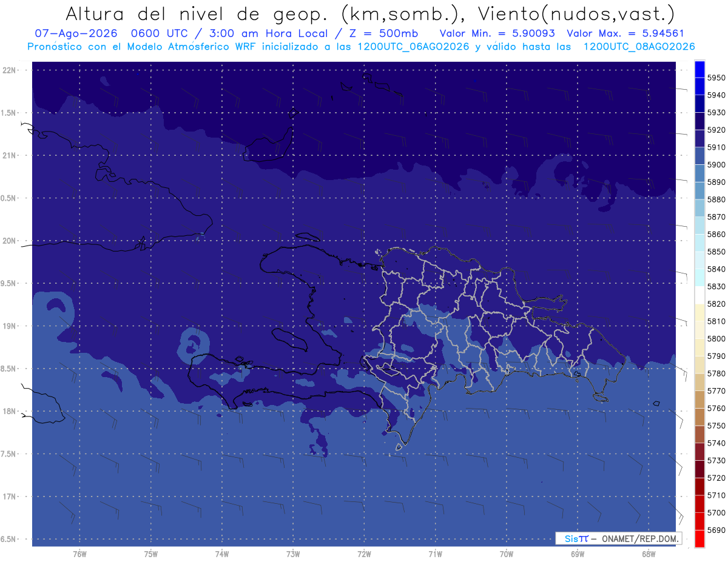Click the '20N' latitude label

[x=10, y=241]
